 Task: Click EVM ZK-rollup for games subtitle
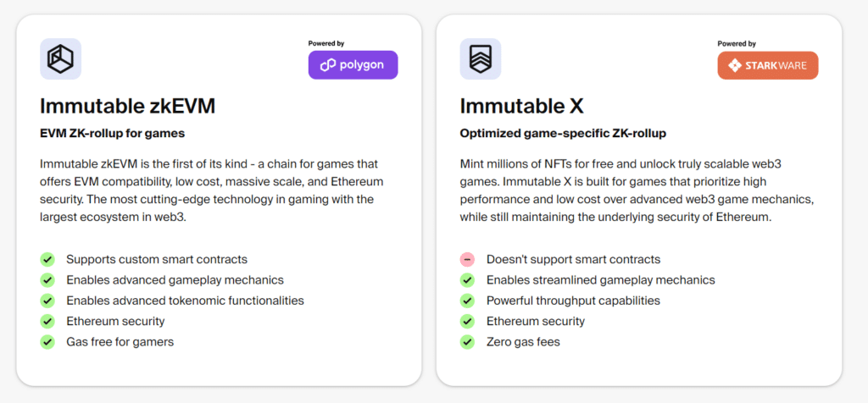click(112, 133)
